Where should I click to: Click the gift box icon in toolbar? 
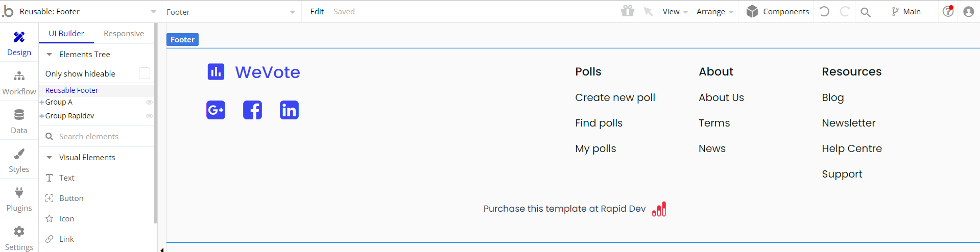point(628,11)
